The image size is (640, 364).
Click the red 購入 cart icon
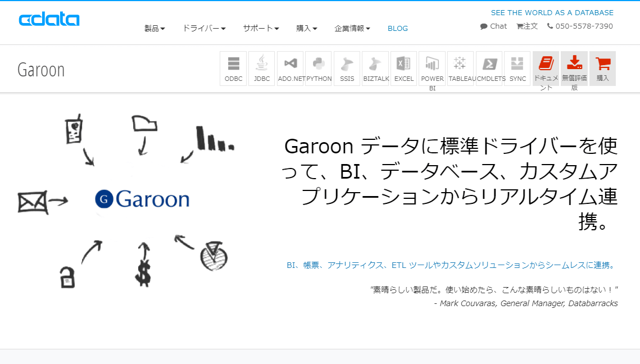602,69
